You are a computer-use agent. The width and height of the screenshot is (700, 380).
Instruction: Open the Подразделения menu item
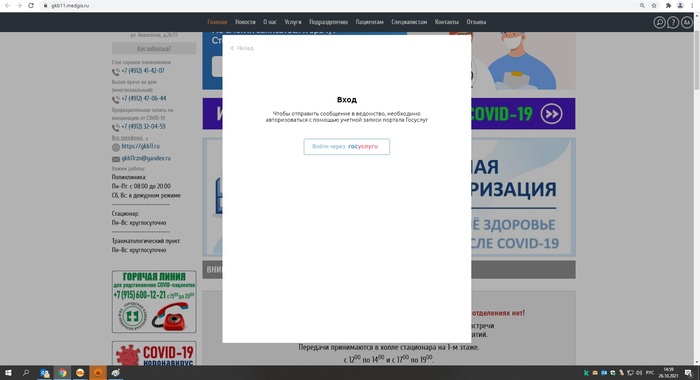328,22
